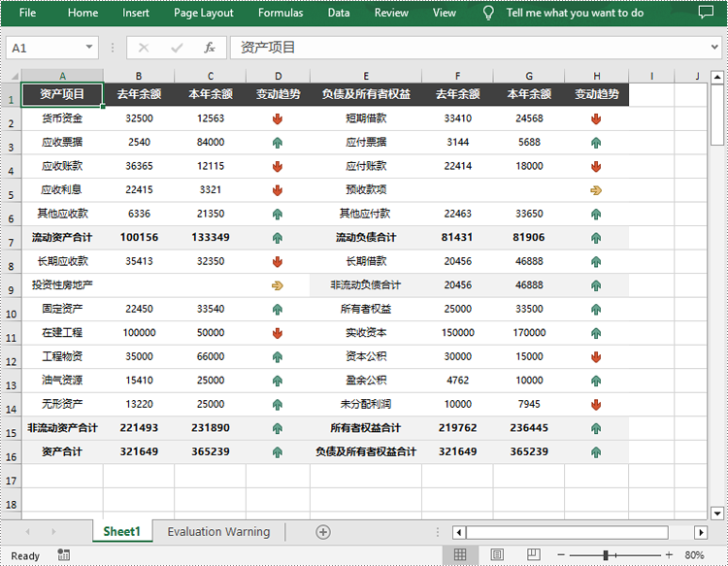Click the horizontal scrollbar left arrow

point(459,532)
